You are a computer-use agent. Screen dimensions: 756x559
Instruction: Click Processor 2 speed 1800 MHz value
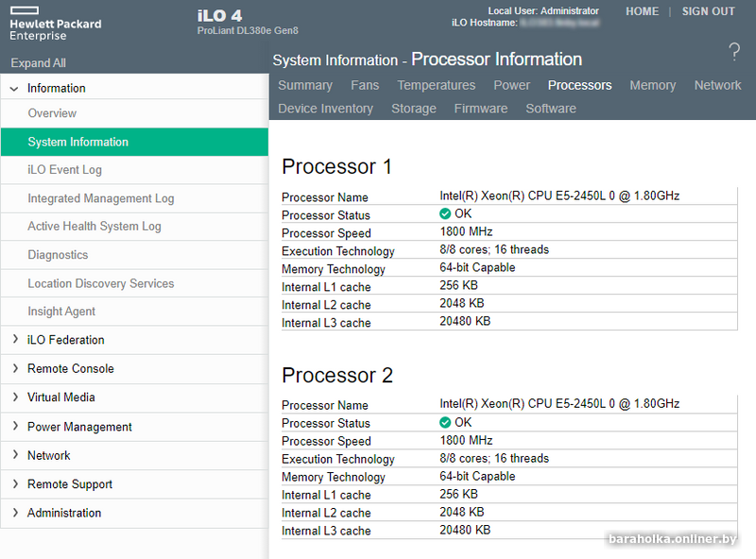coord(466,440)
